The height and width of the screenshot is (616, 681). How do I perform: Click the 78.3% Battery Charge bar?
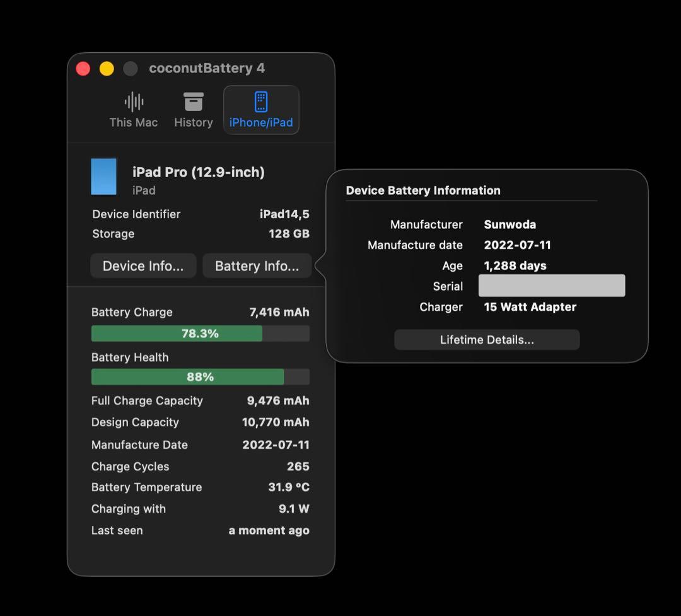tap(200, 334)
